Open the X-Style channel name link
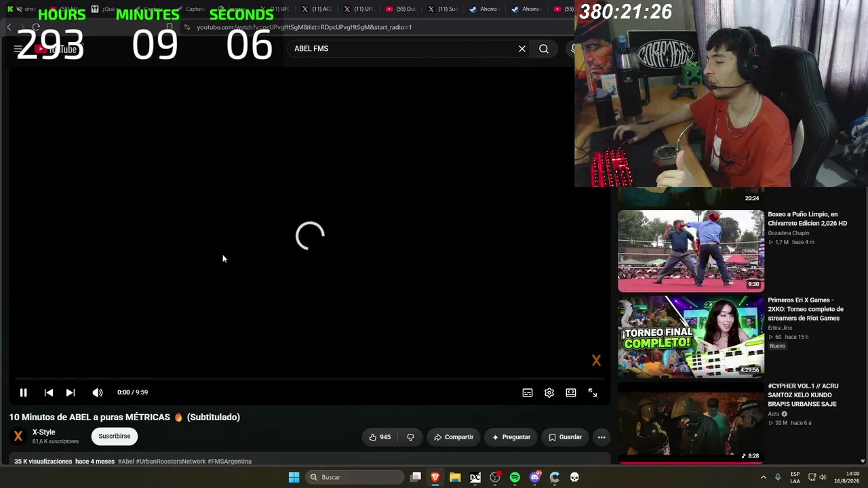The height and width of the screenshot is (488, 868). [44, 432]
